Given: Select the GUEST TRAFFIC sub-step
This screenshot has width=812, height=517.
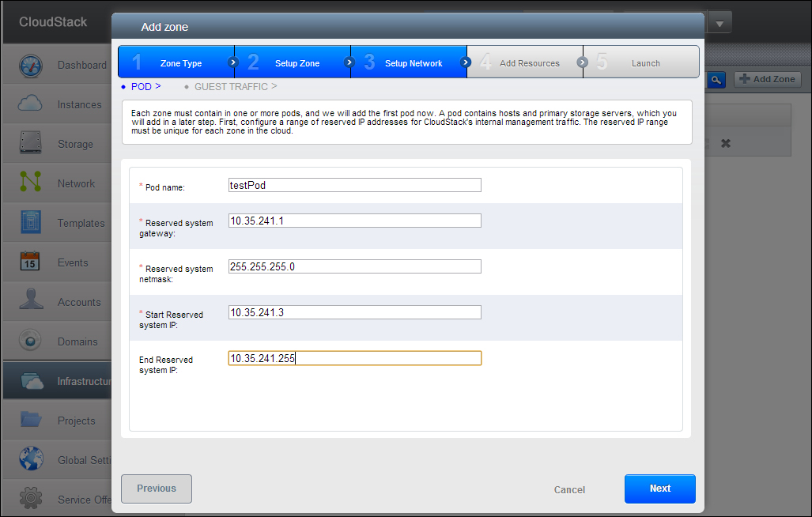Looking at the screenshot, I should pyautogui.click(x=230, y=86).
